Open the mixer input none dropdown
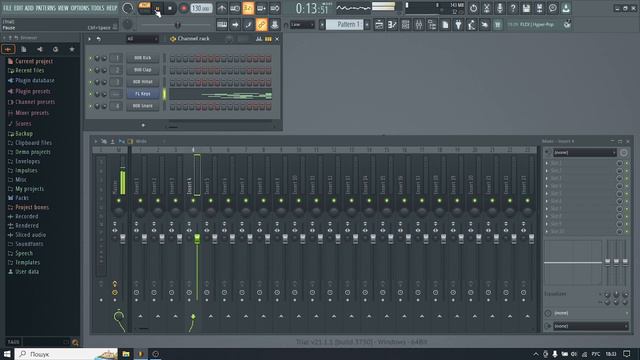Screen dimensions: 640x360 click(584, 153)
